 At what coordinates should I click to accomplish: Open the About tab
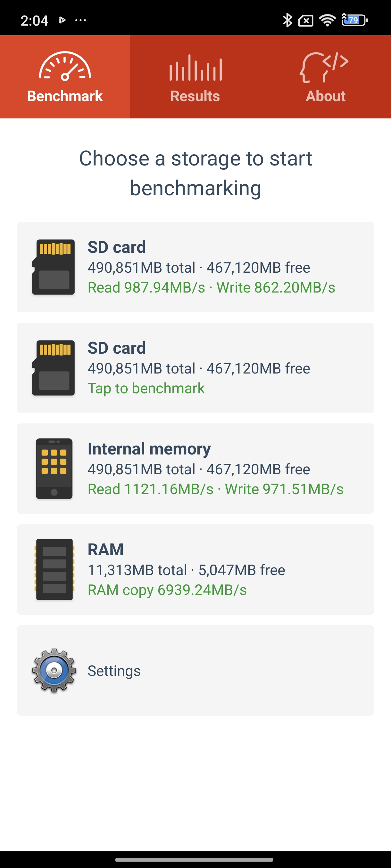tap(326, 96)
